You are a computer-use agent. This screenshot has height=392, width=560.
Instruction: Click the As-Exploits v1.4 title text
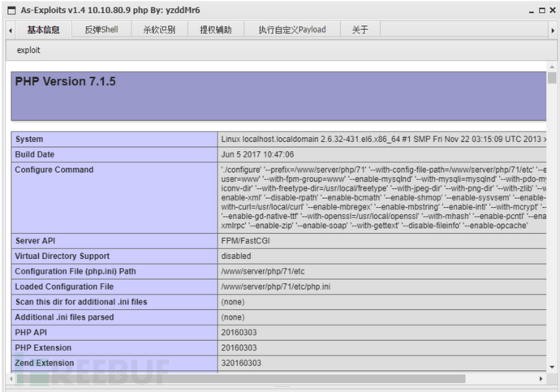click(110, 10)
